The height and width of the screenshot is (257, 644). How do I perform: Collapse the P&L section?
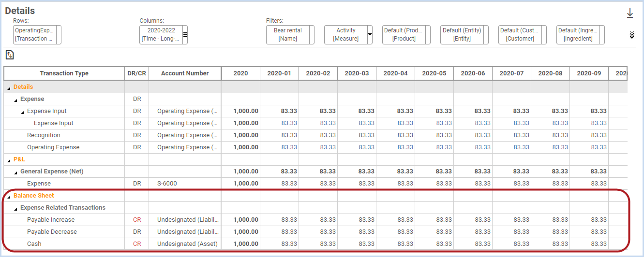9,160
